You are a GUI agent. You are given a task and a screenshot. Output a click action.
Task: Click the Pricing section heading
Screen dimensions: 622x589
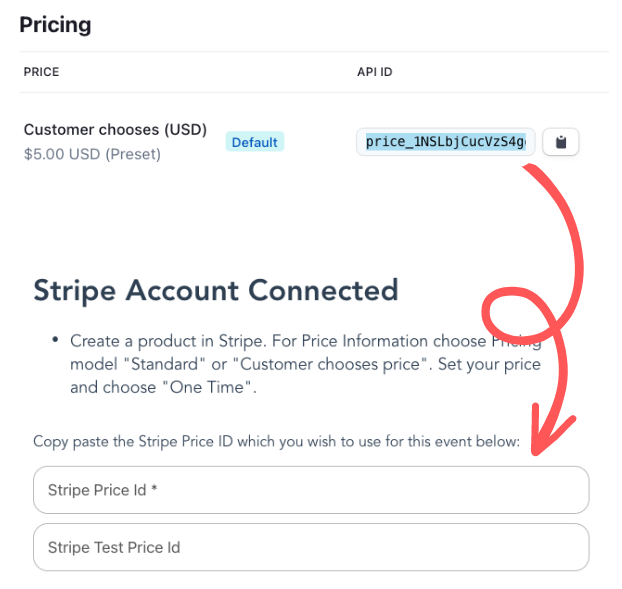[55, 25]
